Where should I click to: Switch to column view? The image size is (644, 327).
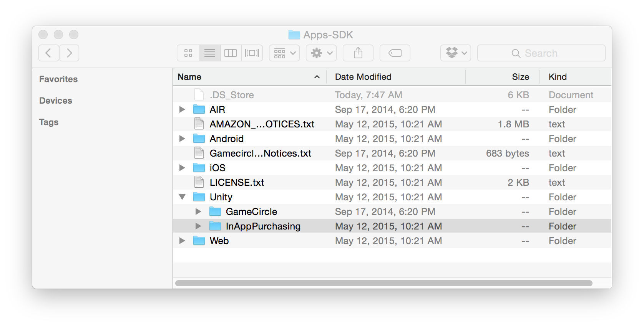[231, 53]
